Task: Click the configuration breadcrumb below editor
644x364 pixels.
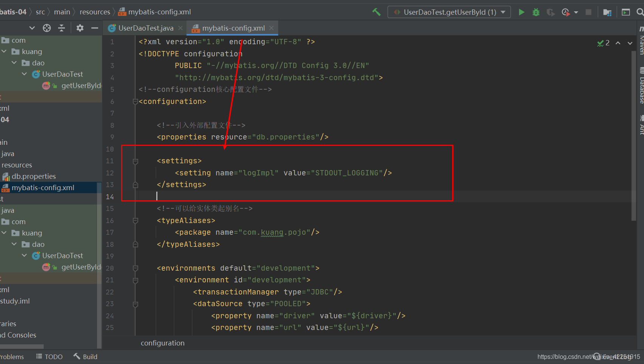Action: point(163,343)
